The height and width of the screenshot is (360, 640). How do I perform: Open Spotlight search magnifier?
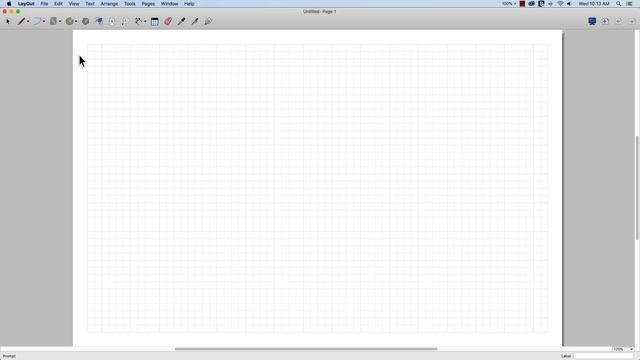[x=618, y=4]
